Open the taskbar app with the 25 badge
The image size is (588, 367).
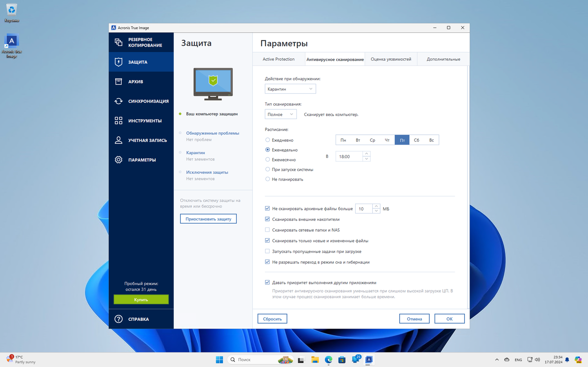click(356, 359)
